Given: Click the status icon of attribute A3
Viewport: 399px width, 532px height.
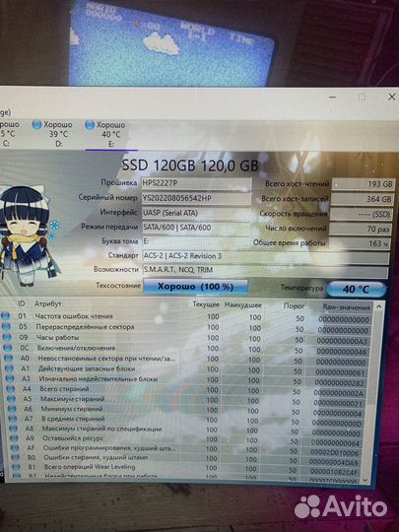Looking at the screenshot, I should pos(10,378).
